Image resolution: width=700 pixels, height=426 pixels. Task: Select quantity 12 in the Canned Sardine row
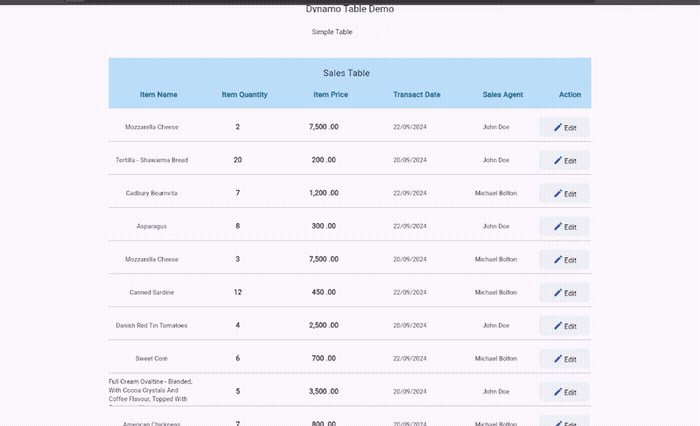pos(238,292)
